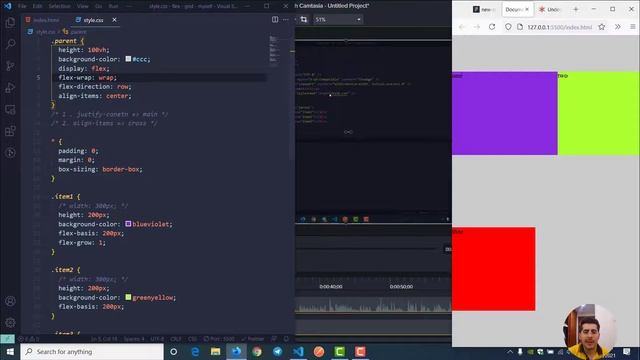Click the CSS language mode status item
640x360 pixels.
coord(192,339)
